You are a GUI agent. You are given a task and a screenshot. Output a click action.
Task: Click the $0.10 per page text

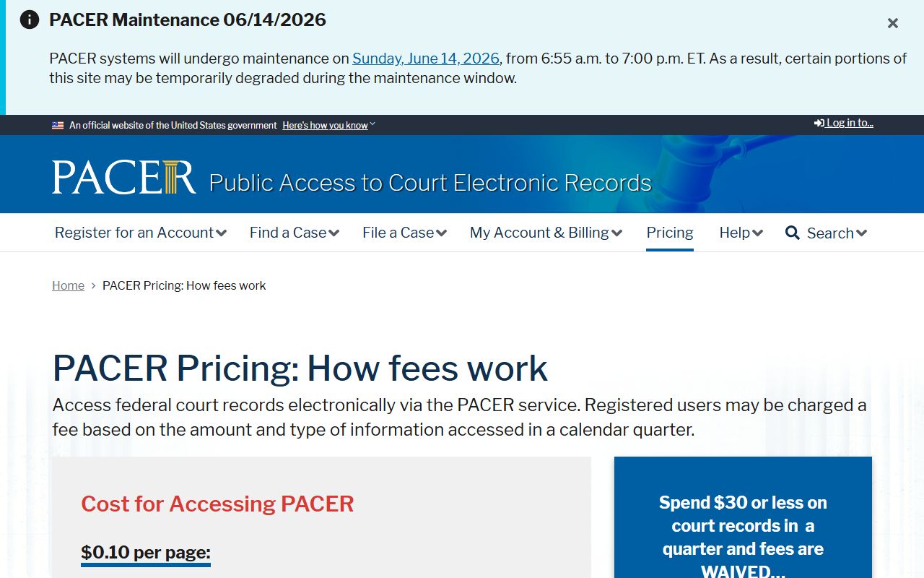point(146,553)
